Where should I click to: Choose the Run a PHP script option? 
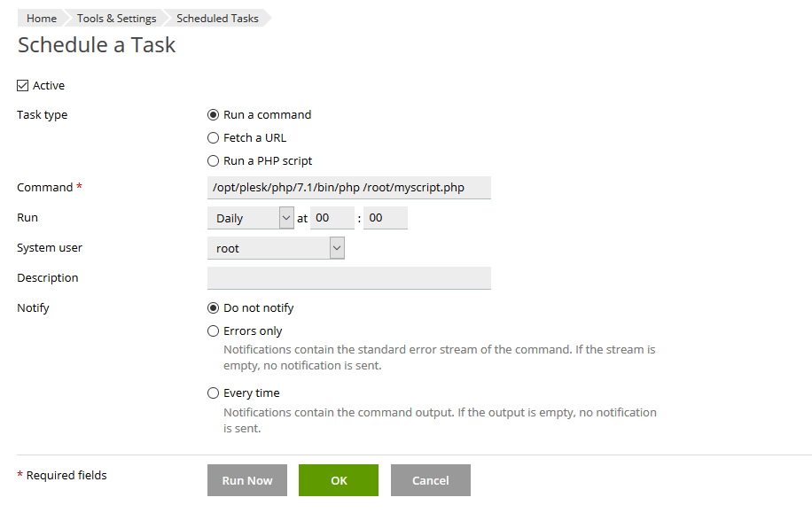pos(213,161)
